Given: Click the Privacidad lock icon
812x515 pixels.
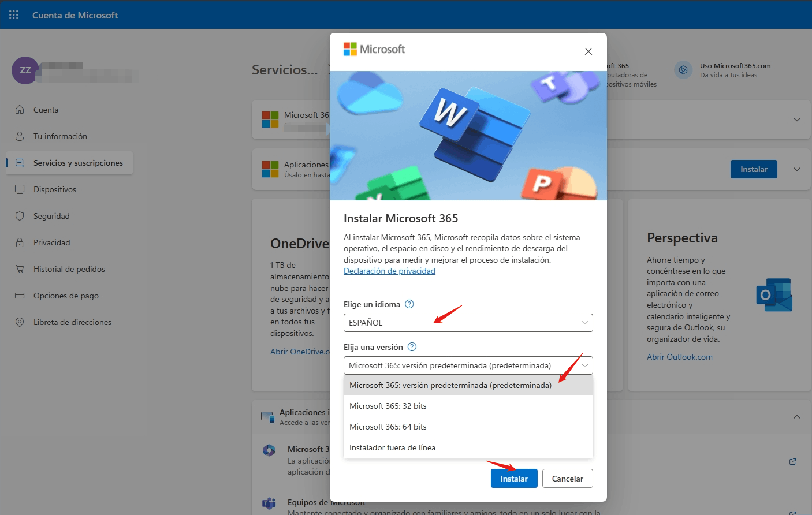Looking at the screenshot, I should click(x=20, y=242).
